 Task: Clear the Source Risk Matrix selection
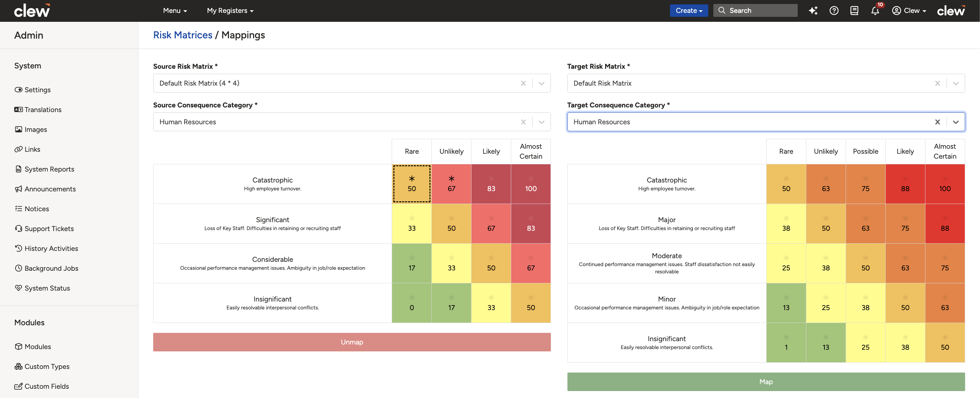click(523, 83)
